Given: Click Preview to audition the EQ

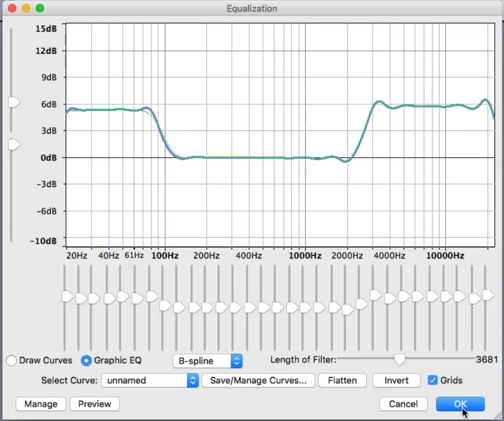Looking at the screenshot, I should coord(94,404).
